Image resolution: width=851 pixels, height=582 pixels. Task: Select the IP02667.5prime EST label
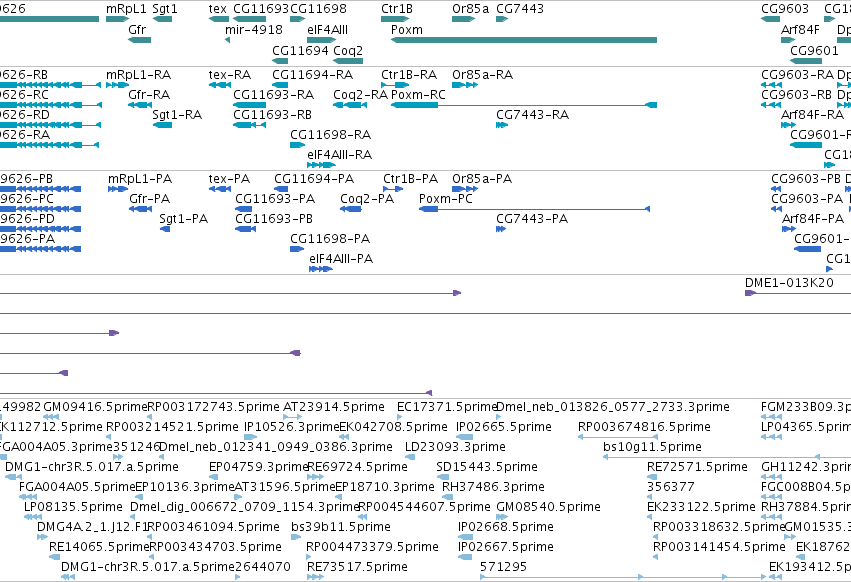[506, 547]
